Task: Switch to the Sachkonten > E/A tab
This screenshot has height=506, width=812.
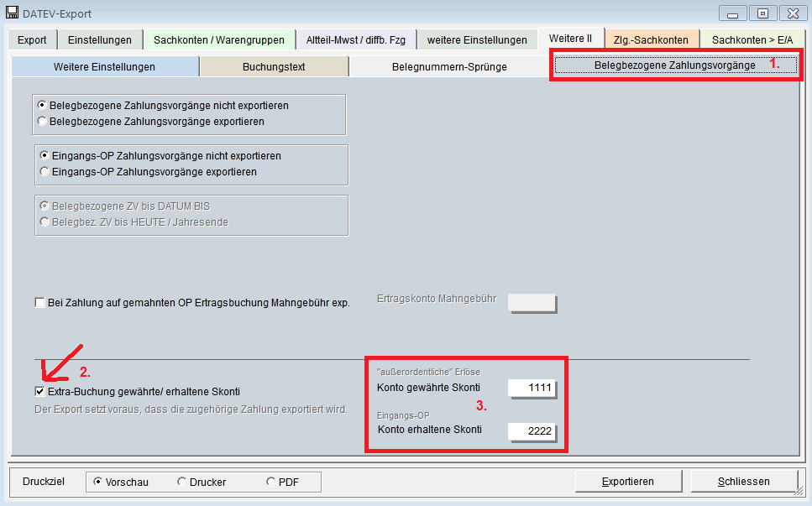Action: click(752, 39)
